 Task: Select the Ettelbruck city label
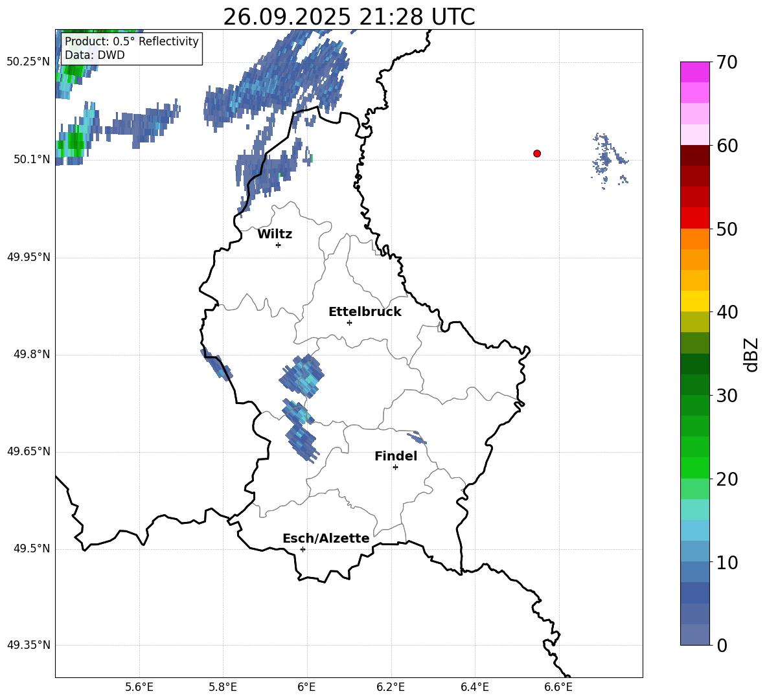pos(365,311)
